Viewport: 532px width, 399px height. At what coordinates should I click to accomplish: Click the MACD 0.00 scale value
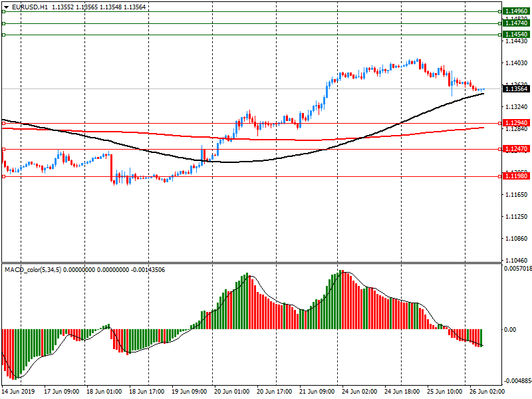tap(510, 329)
